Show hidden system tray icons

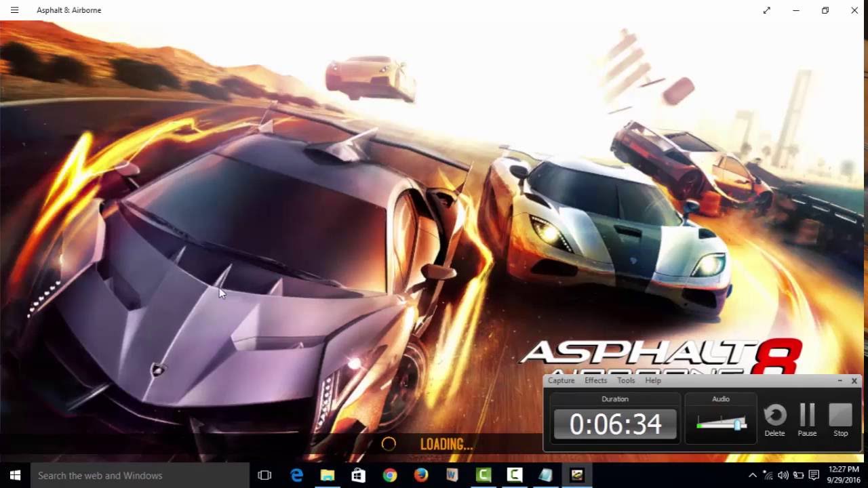pyautogui.click(x=752, y=476)
